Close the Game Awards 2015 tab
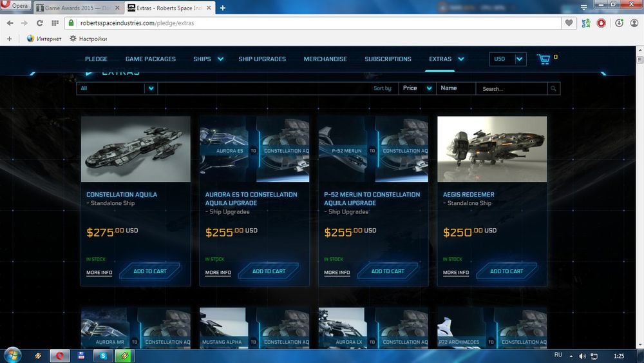Screen dimensions: 644x363 117,8
